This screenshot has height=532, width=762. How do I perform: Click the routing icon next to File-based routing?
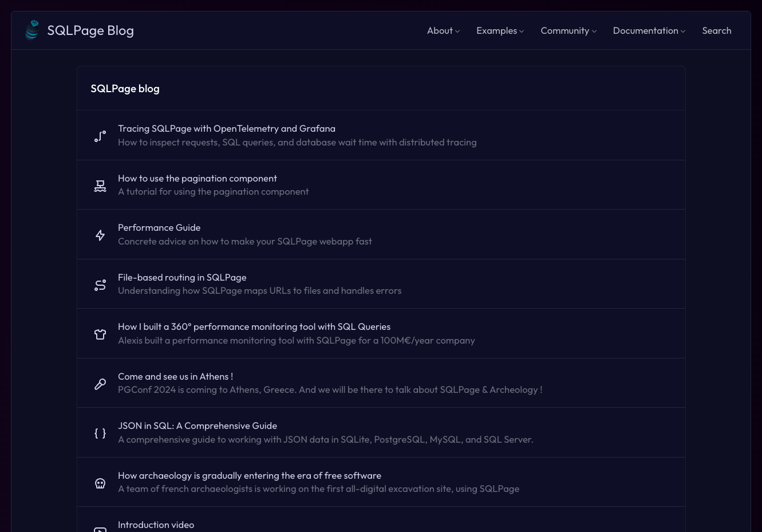pos(100,285)
